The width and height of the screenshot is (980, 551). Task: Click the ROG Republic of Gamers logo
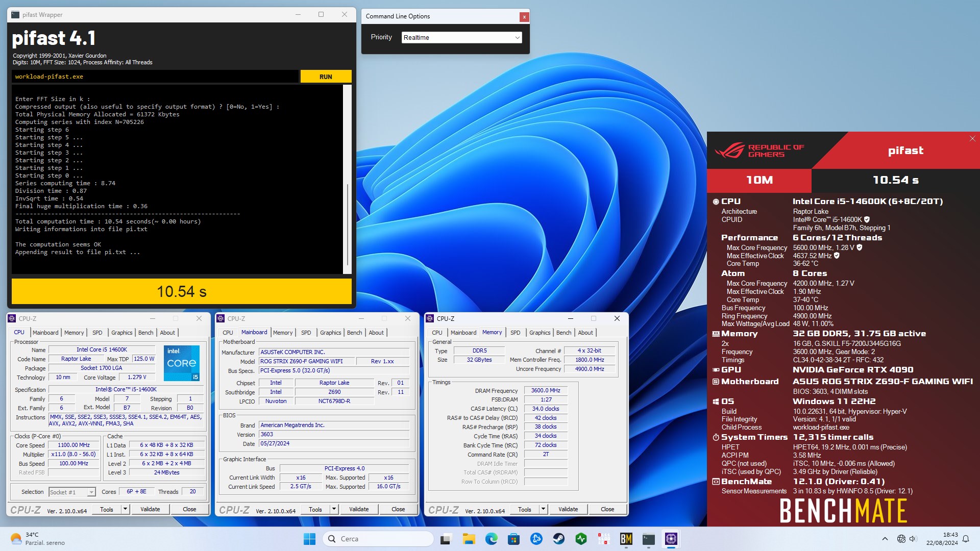[759, 151]
